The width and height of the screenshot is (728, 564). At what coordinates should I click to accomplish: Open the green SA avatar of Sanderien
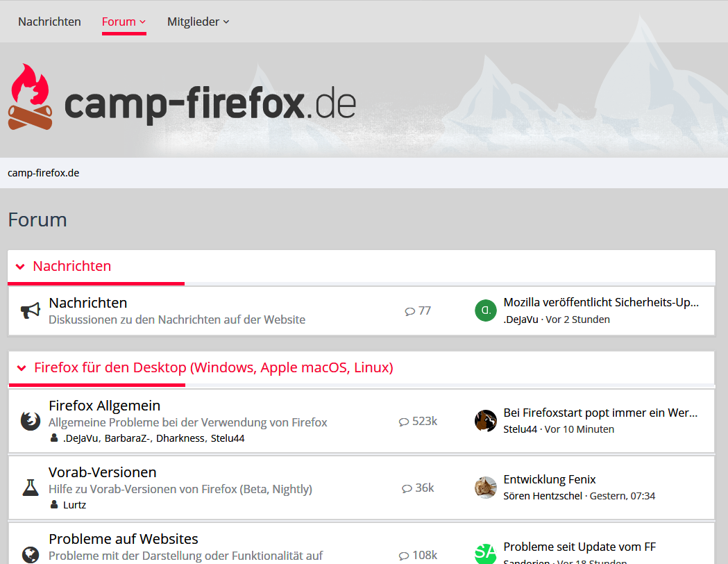[486, 554]
